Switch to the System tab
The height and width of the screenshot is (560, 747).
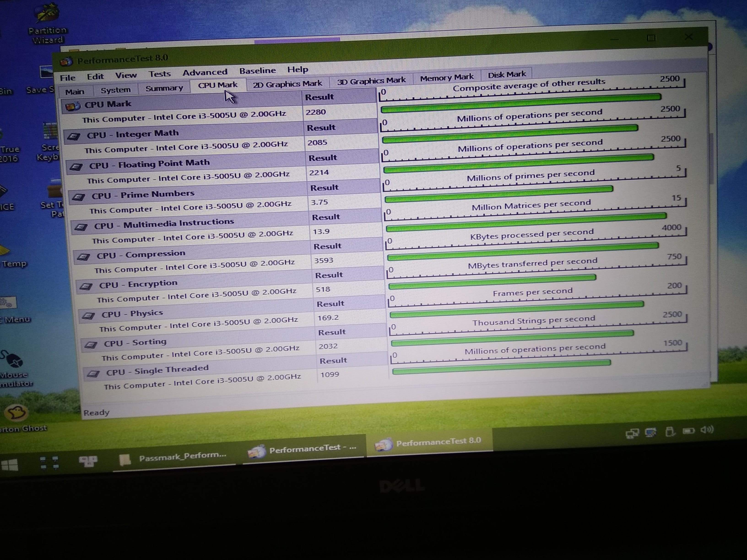tap(116, 90)
